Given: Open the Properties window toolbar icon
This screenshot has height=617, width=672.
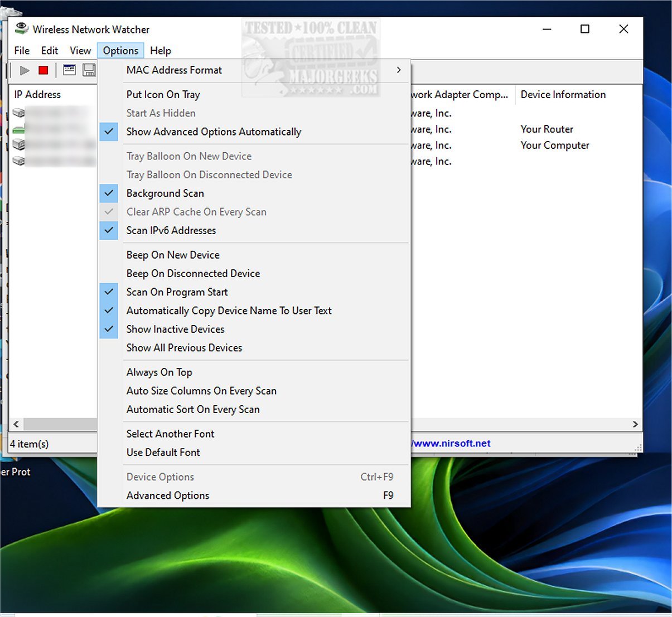Looking at the screenshot, I should coord(69,70).
